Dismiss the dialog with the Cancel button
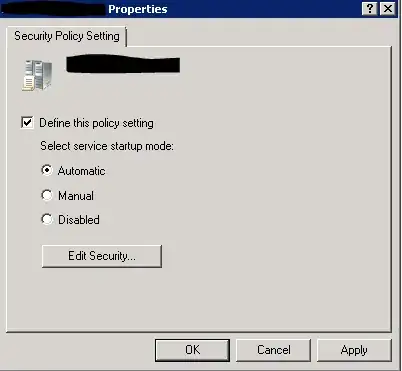The image size is (402, 371). [x=273, y=350]
